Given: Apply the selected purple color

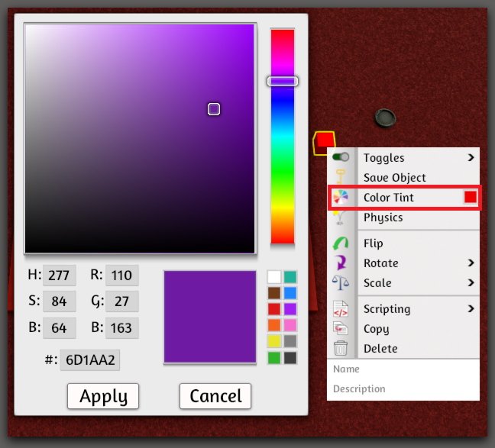Looking at the screenshot, I should click(103, 396).
